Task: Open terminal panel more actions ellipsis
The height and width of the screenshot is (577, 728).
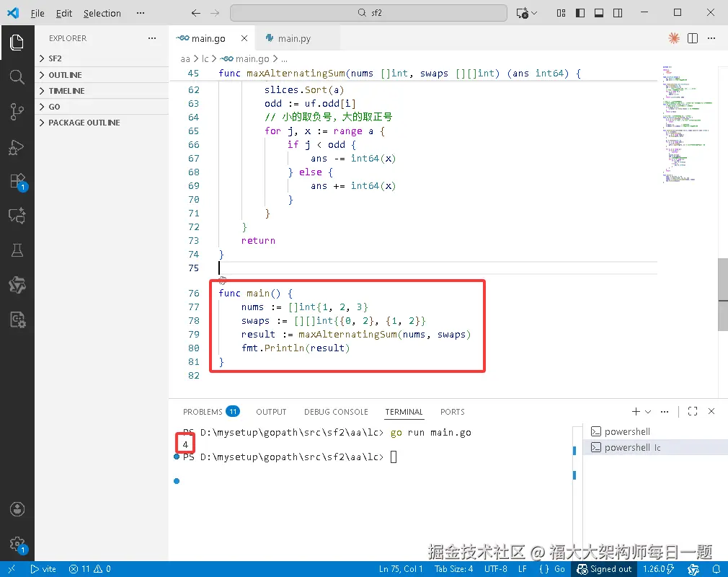Action: [x=665, y=411]
